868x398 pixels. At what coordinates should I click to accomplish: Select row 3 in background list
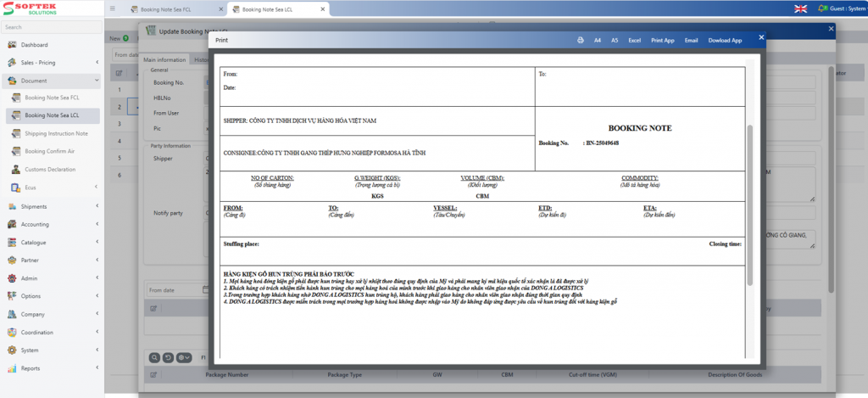119,124
